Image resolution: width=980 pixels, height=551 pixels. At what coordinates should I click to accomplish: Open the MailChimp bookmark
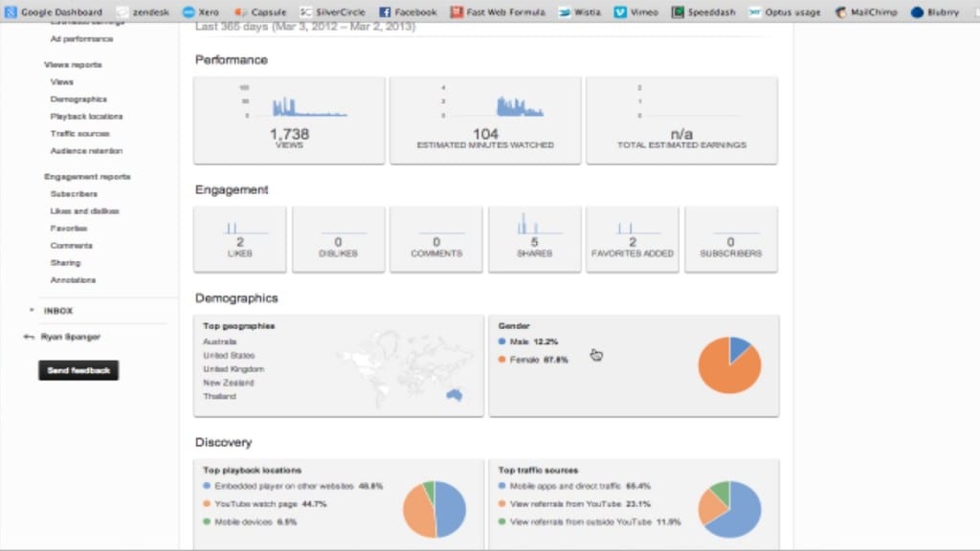[x=866, y=11]
